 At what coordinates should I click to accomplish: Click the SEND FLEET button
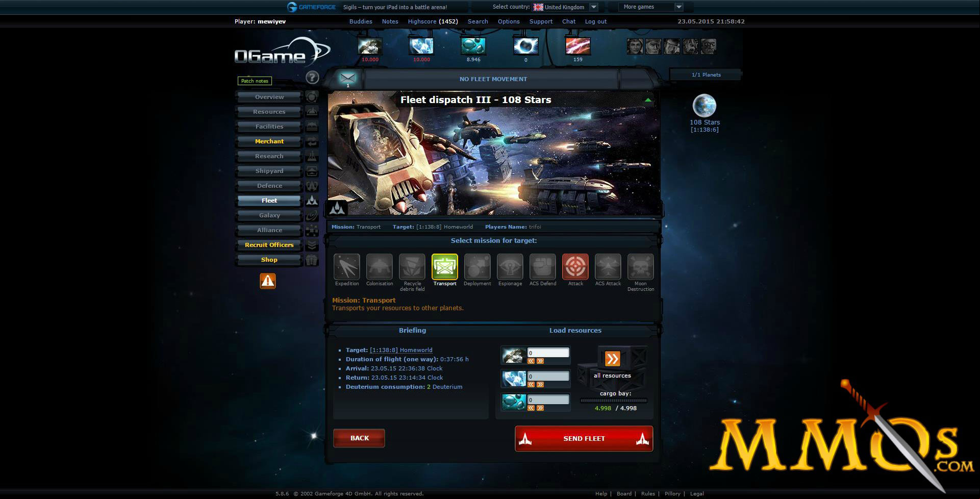click(x=584, y=439)
